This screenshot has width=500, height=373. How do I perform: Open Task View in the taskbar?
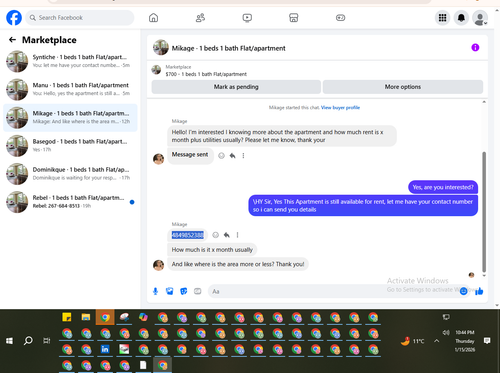click(x=47, y=341)
